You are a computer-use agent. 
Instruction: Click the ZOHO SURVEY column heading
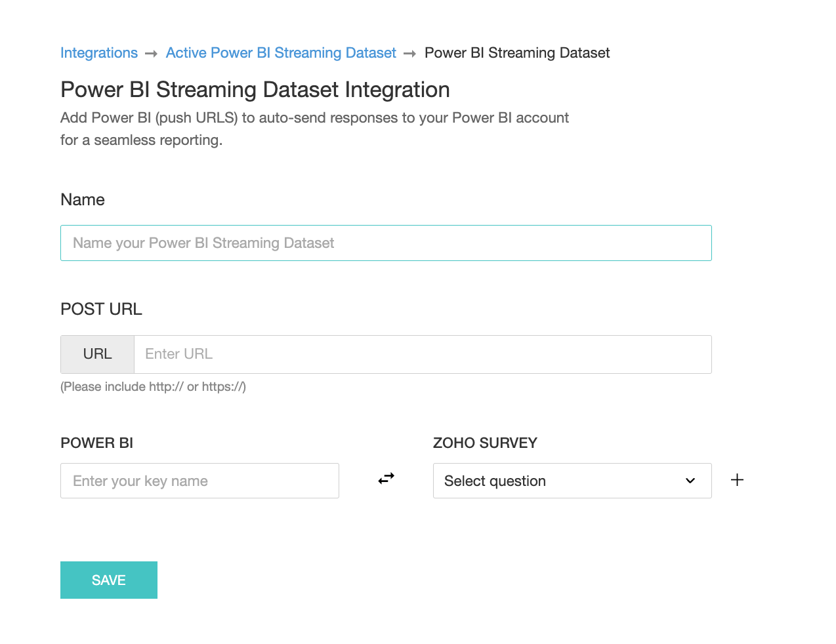coord(485,443)
